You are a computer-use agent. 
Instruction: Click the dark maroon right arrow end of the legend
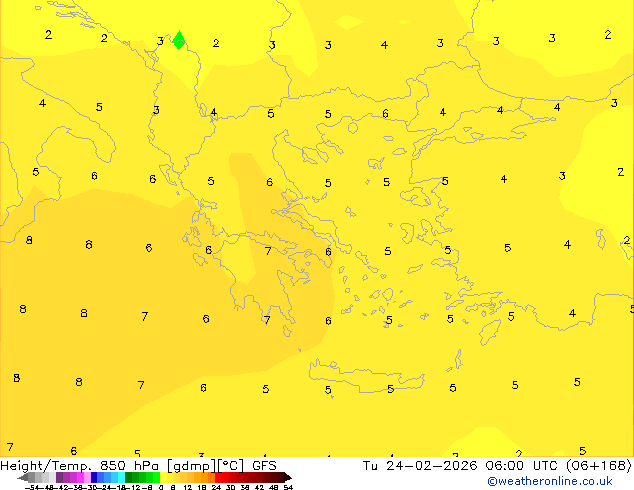click(x=288, y=477)
